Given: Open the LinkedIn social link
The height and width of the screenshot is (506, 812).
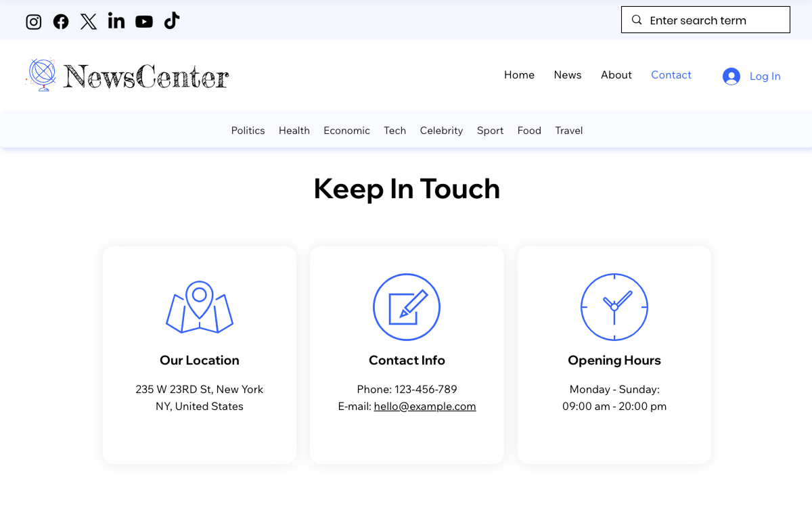Looking at the screenshot, I should (x=116, y=21).
